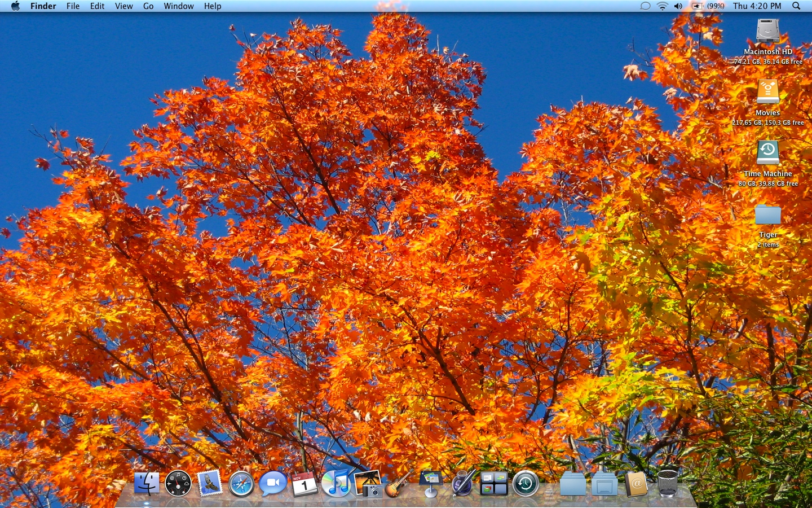Open the first folder stack in Dock
812x508 pixels.
click(x=573, y=484)
